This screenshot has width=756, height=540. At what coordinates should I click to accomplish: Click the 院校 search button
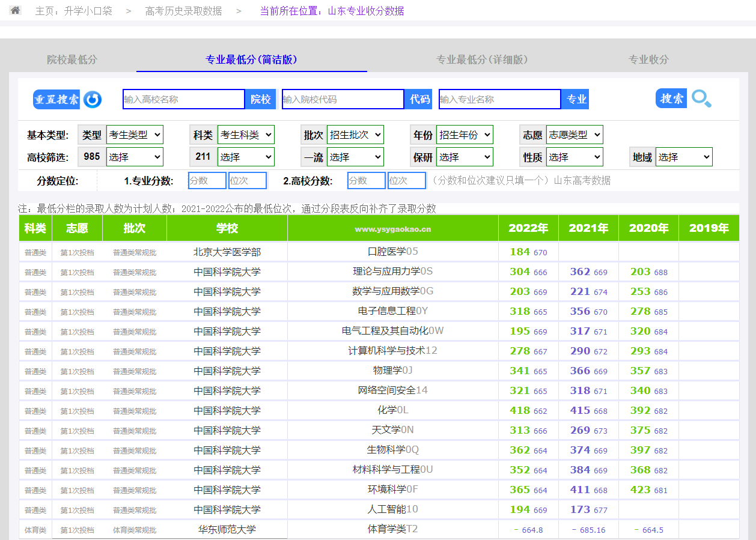click(260, 99)
